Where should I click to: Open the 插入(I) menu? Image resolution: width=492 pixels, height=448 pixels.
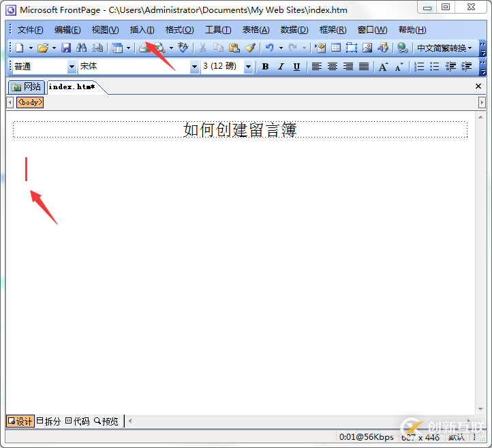coord(142,30)
